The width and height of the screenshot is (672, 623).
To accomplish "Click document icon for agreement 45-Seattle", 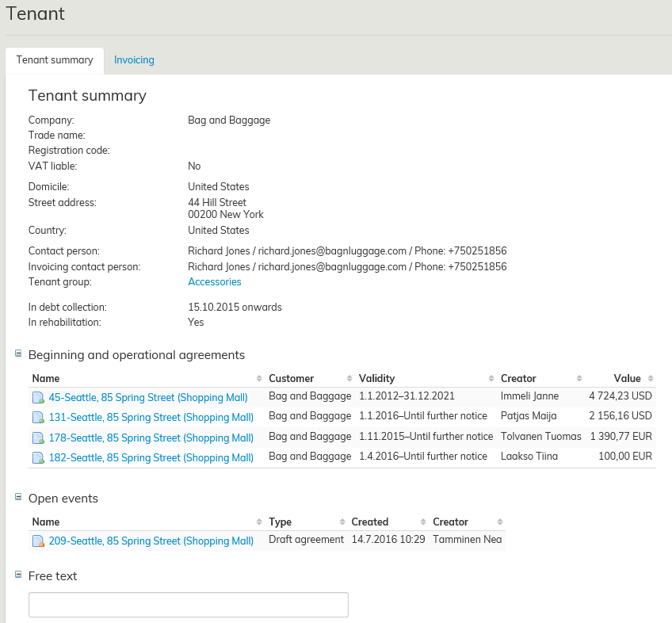I will tap(37, 397).
